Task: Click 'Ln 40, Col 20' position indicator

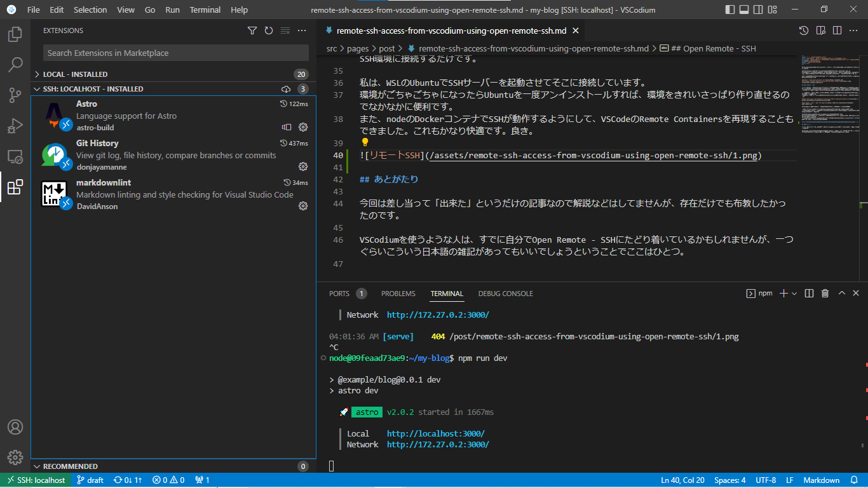Action: (682, 480)
